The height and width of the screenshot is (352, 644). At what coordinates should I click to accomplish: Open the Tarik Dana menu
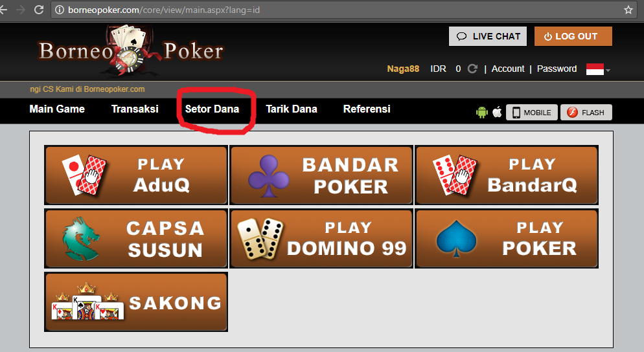click(291, 109)
